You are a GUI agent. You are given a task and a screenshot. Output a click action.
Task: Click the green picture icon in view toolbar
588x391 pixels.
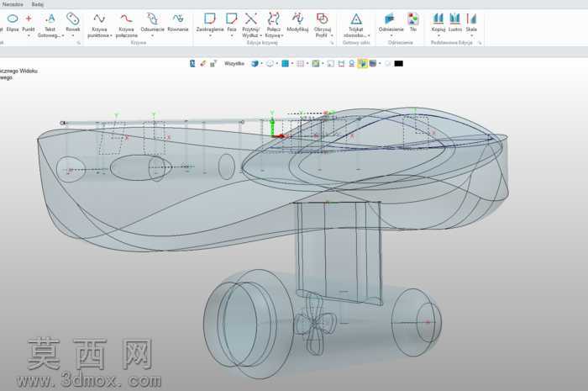tap(316, 63)
